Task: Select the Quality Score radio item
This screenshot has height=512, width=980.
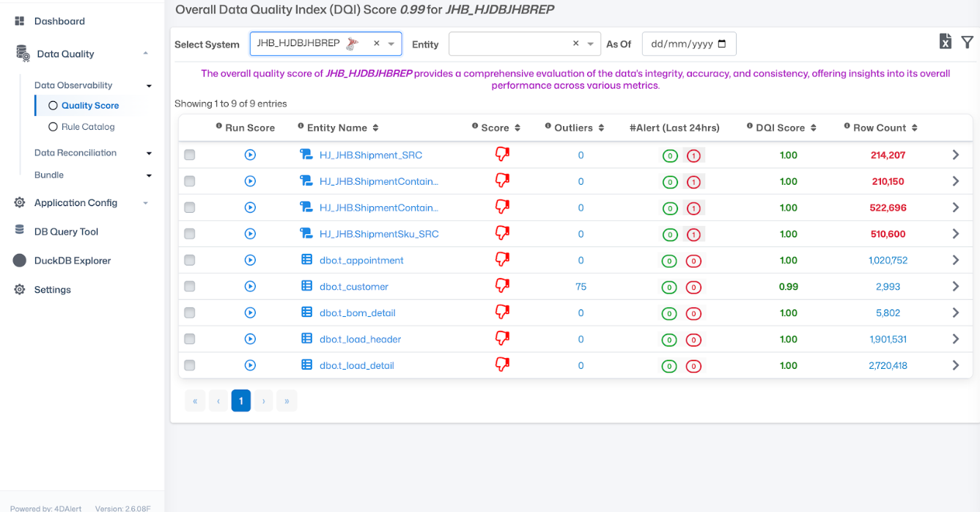Action: (53, 106)
